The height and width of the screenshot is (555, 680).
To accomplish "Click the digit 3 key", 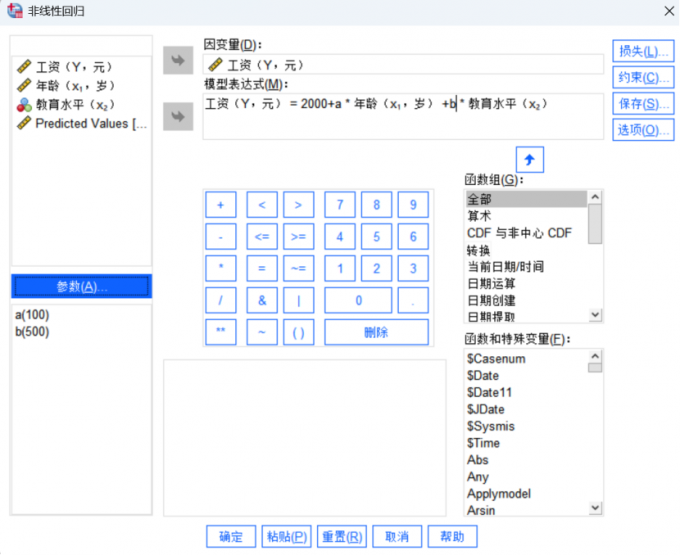I will 413,268.
